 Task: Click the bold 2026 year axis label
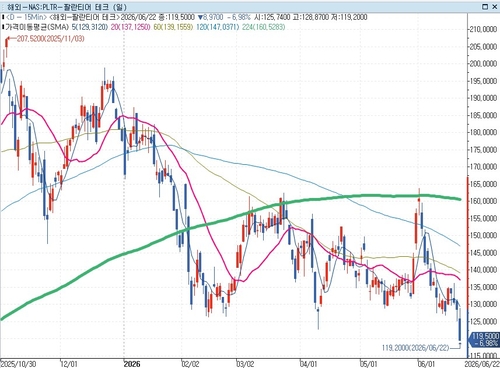[x=132, y=363]
